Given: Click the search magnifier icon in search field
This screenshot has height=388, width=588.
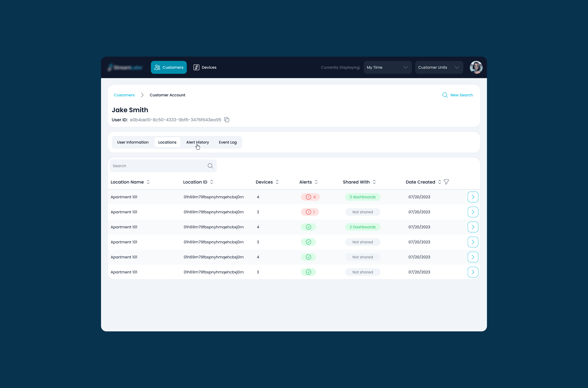Looking at the screenshot, I should click(210, 166).
